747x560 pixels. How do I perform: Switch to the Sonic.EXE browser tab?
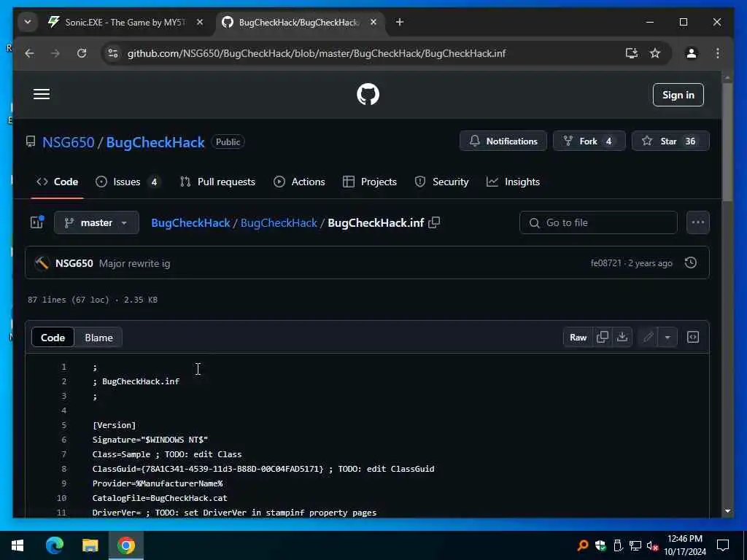(x=125, y=23)
